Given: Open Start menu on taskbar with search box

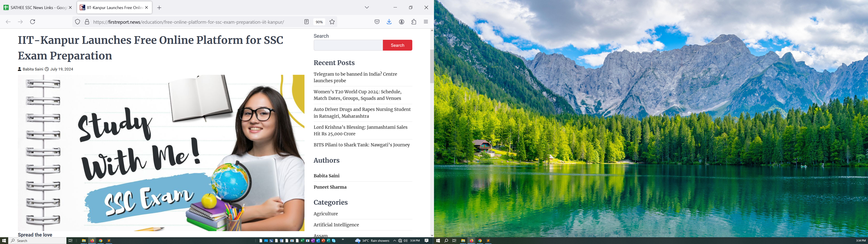Looking at the screenshot, I should (4, 241).
